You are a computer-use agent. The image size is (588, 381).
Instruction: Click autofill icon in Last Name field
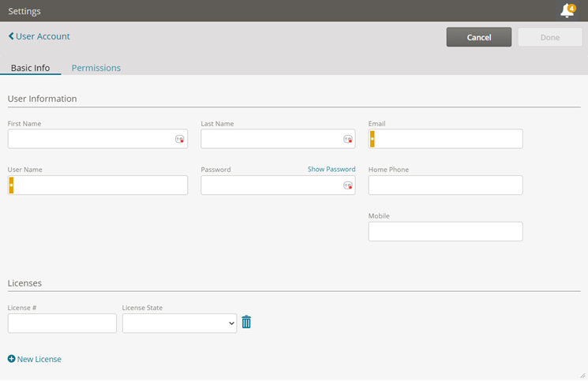(x=348, y=140)
